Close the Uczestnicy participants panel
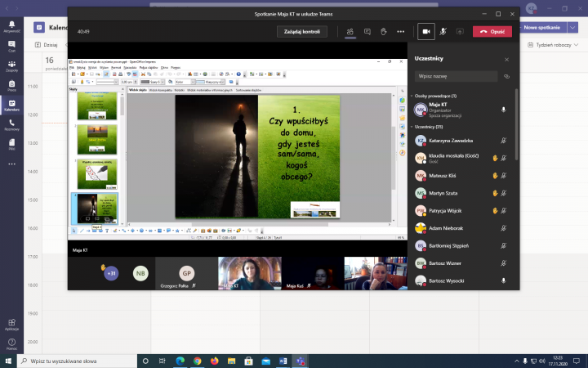 pos(506,60)
